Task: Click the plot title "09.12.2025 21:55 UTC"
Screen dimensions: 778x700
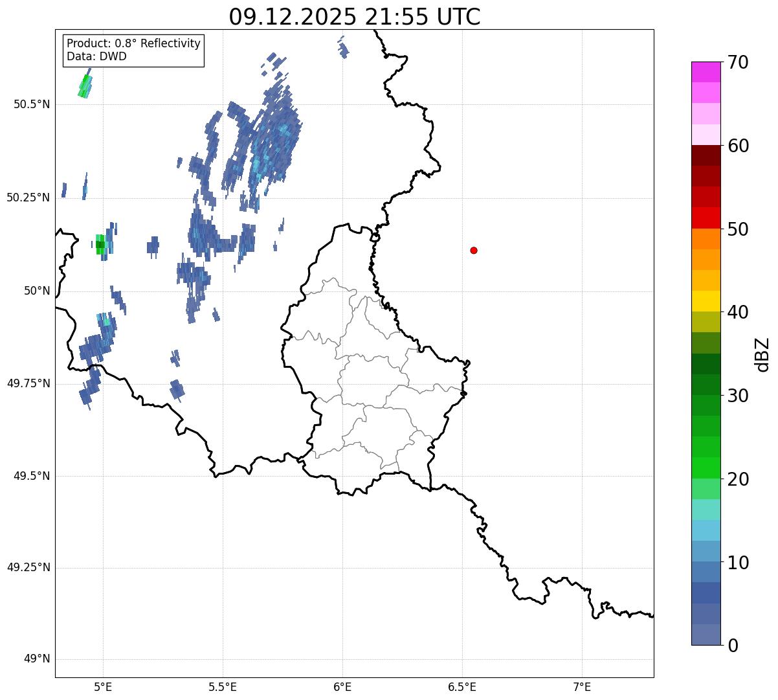Action: tap(355, 17)
